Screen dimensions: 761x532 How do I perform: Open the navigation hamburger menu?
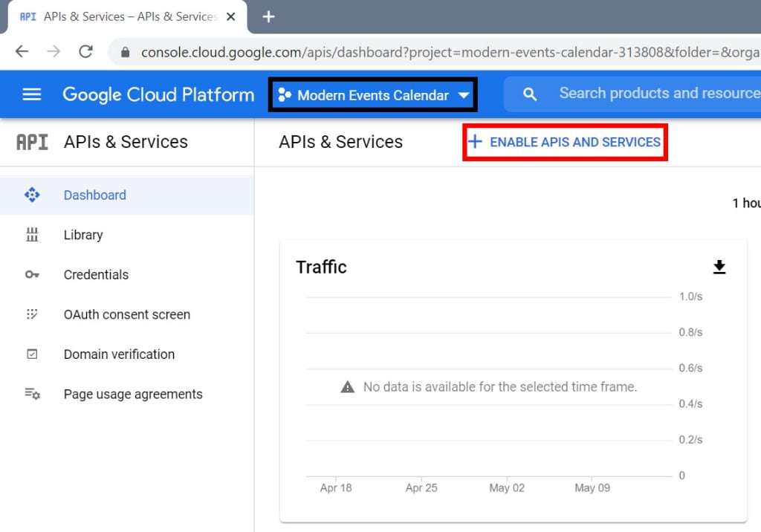[30, 94]
